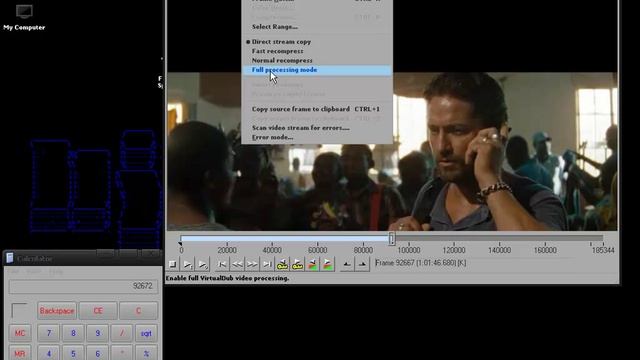Click MR memory recall button
The image size is (640, 360).
pos(20,353)
